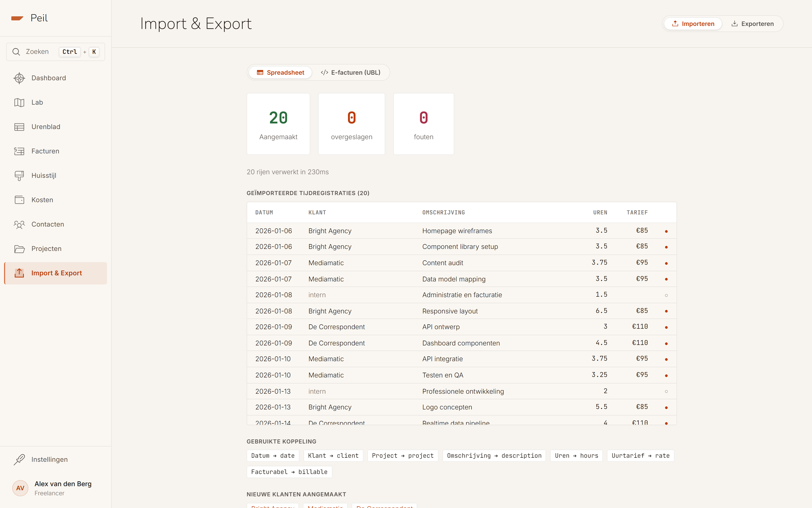Click the Administratie en facturatie row's hollow dot
The image size is (812, 508).
pos(666,295)
